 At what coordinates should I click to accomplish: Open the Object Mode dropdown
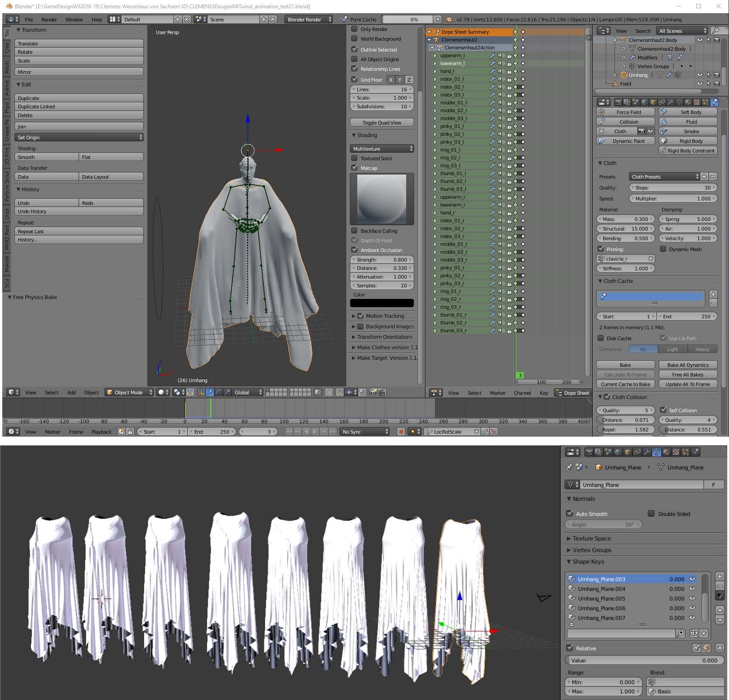click(129, 392)
